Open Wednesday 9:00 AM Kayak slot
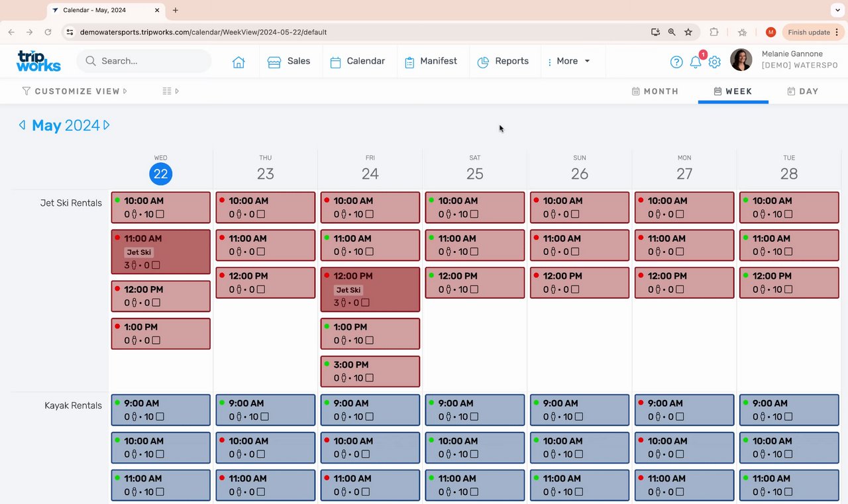 [161, 410]
